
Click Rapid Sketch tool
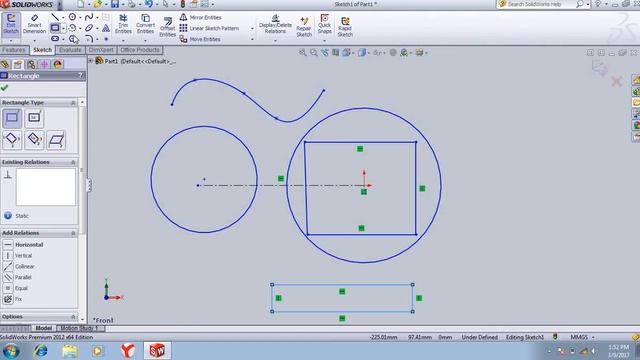(345, 27)
